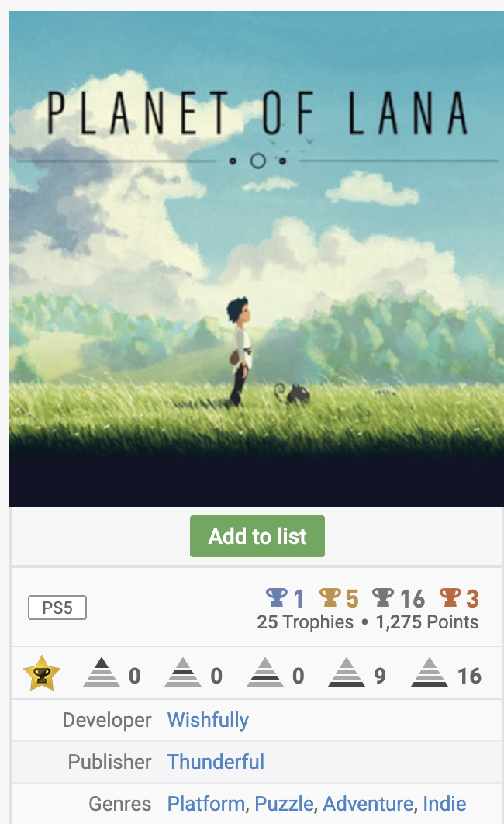
Task: Select the ultra rare rarity pyramid icon
Action: click(102, 672)
